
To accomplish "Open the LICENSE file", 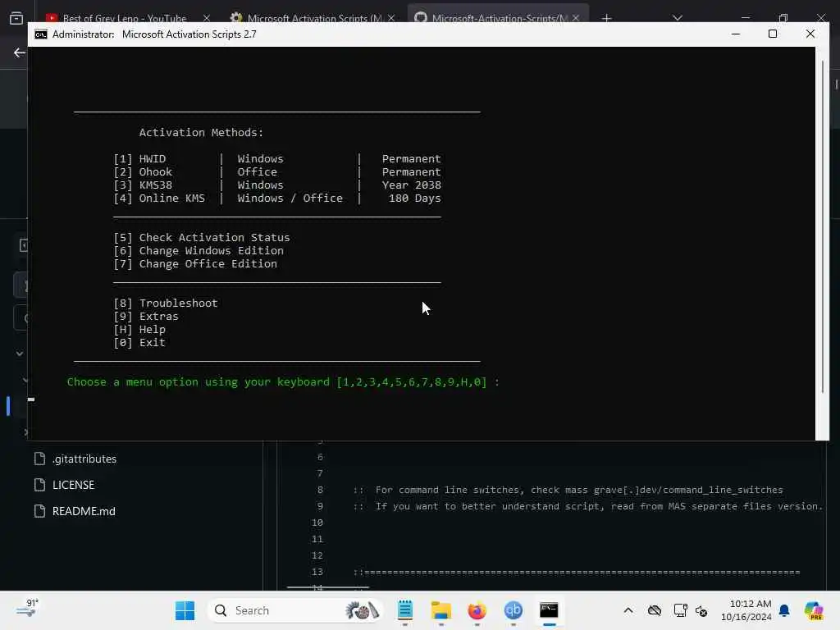I will coord(73,485).
